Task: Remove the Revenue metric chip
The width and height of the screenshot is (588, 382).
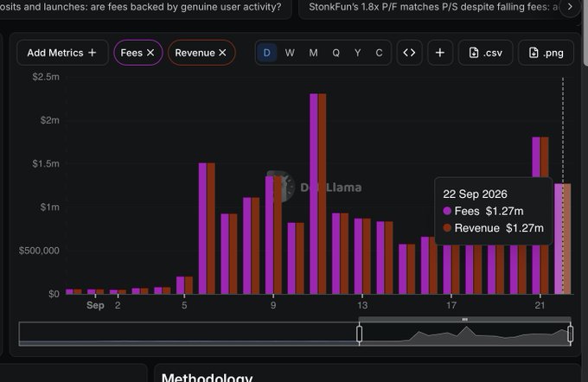Action: [222, 53]
